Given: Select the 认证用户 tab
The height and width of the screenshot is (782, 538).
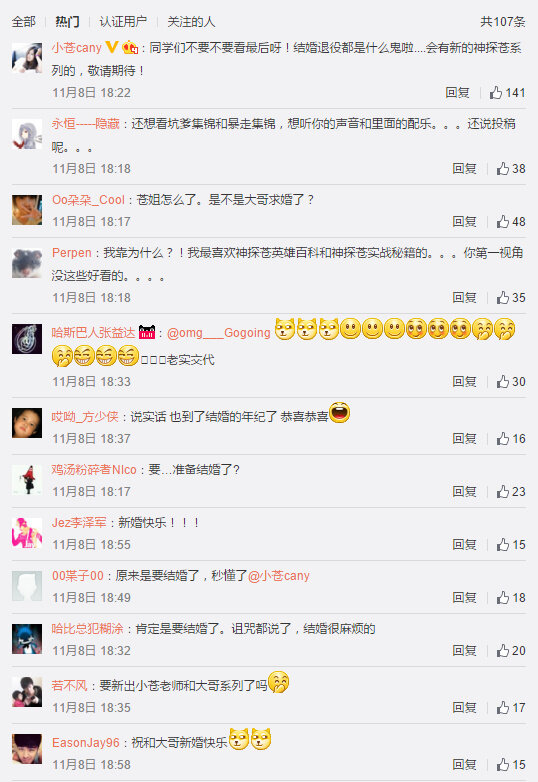Looking at the screenshot, I should click(123, 21).
